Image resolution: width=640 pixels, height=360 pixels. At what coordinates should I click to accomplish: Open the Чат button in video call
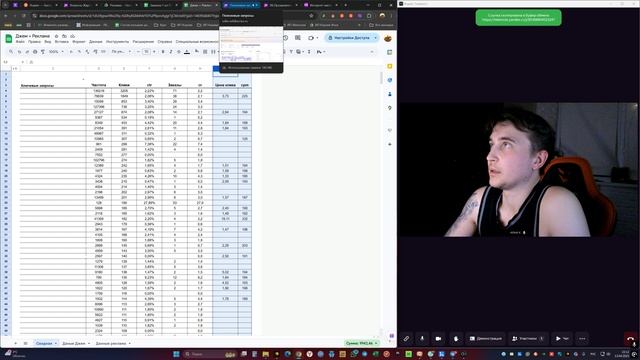point(562,338)
